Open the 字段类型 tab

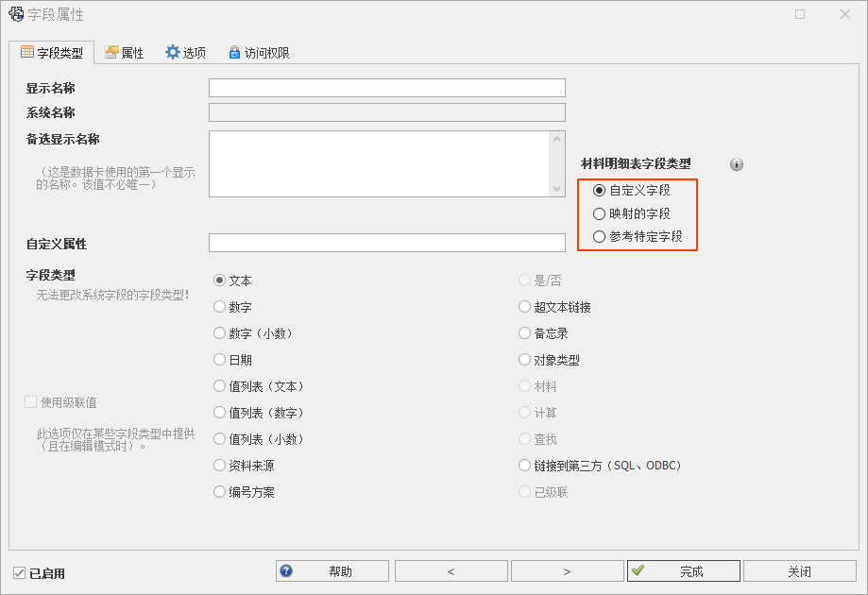tap(52, 53)
